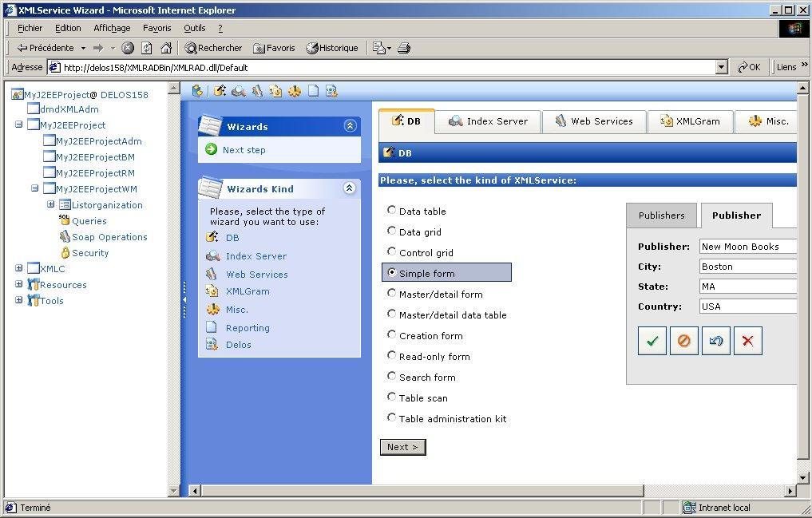
Task: Expand the XMLC tree node
Action: [x=18, y=269]
